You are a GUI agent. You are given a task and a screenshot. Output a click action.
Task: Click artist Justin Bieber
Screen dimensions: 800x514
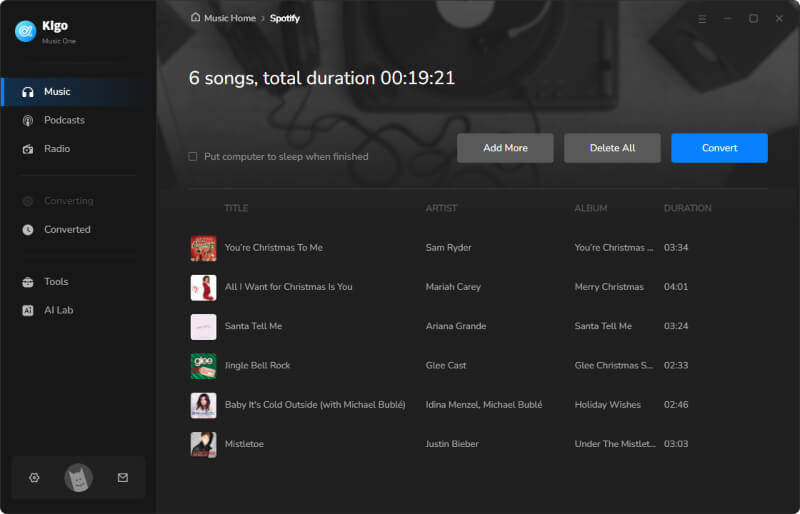452,444
